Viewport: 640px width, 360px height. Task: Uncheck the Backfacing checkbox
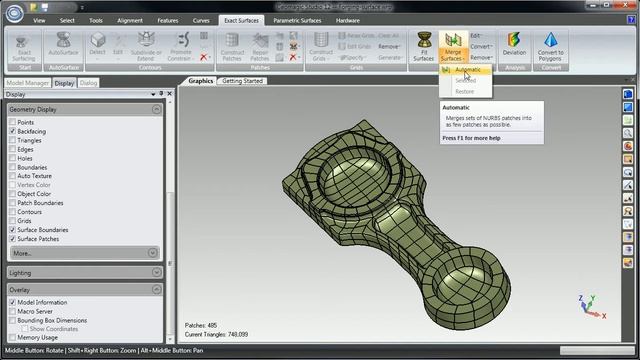[13, 131]
